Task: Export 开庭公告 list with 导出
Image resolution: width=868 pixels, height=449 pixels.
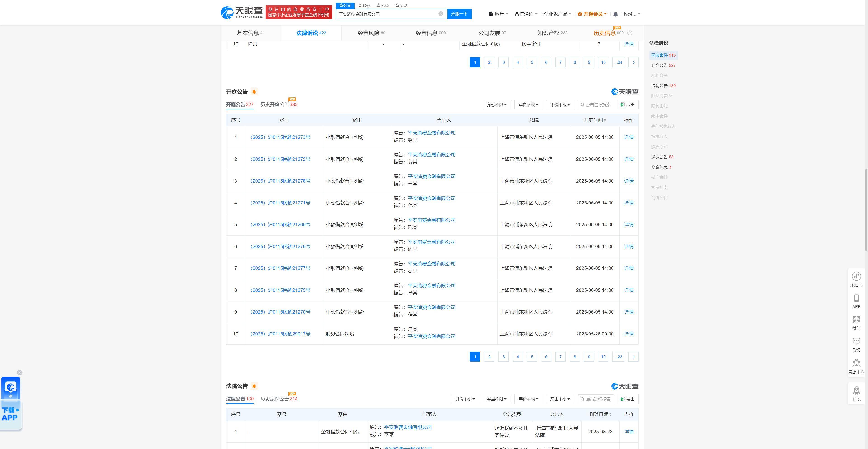Action: (x=627, y=105)
